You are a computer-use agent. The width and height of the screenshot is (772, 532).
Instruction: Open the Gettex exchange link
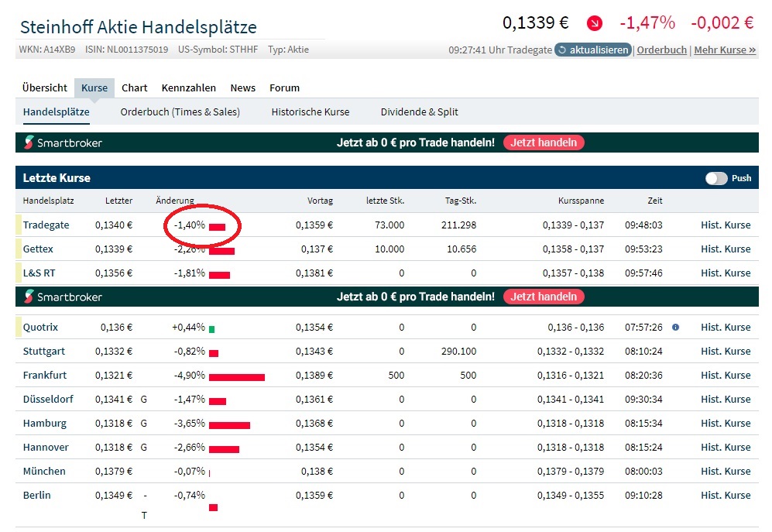(x=38, y=249)
